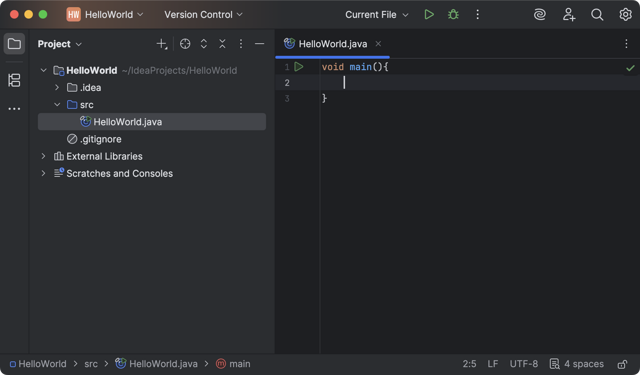Open the Structure tool window icon

[x=14, y=80]
